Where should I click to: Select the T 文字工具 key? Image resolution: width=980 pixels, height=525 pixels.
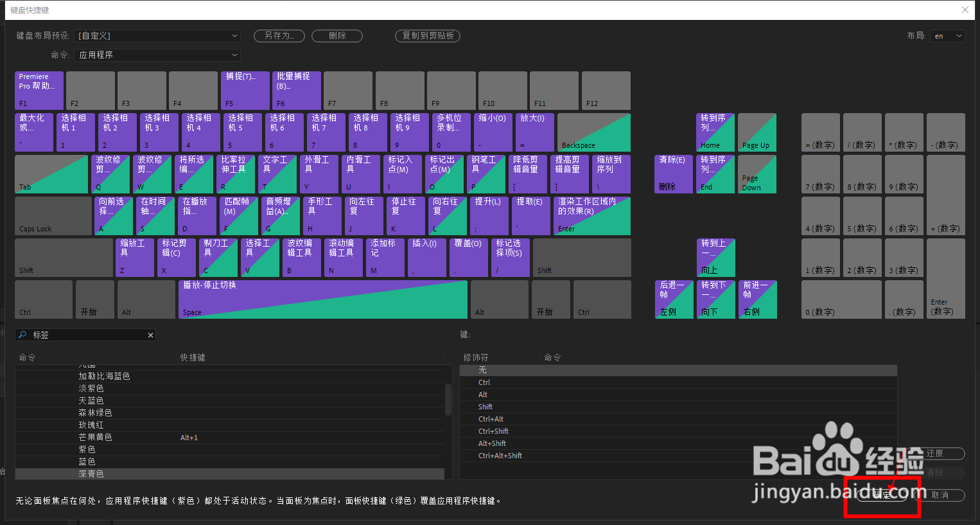277,174
